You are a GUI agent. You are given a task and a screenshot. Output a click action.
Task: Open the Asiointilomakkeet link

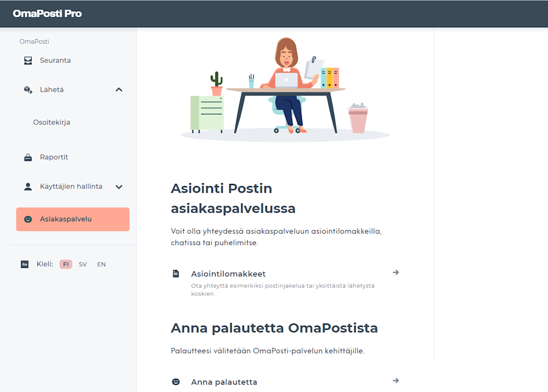tap(228, 274)
